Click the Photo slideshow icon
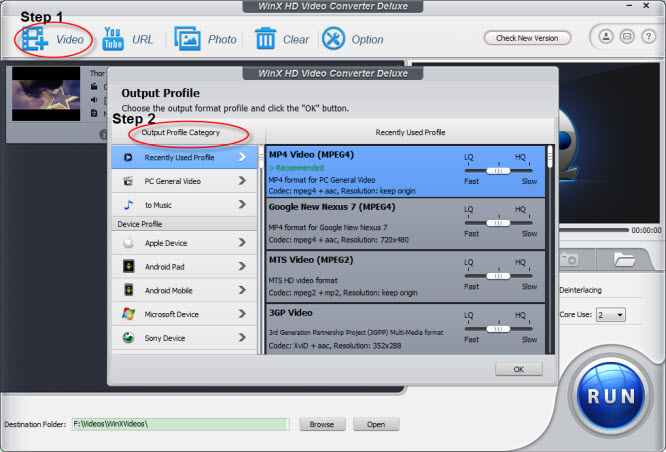This screenshot has width=666, height=452. 187,39
